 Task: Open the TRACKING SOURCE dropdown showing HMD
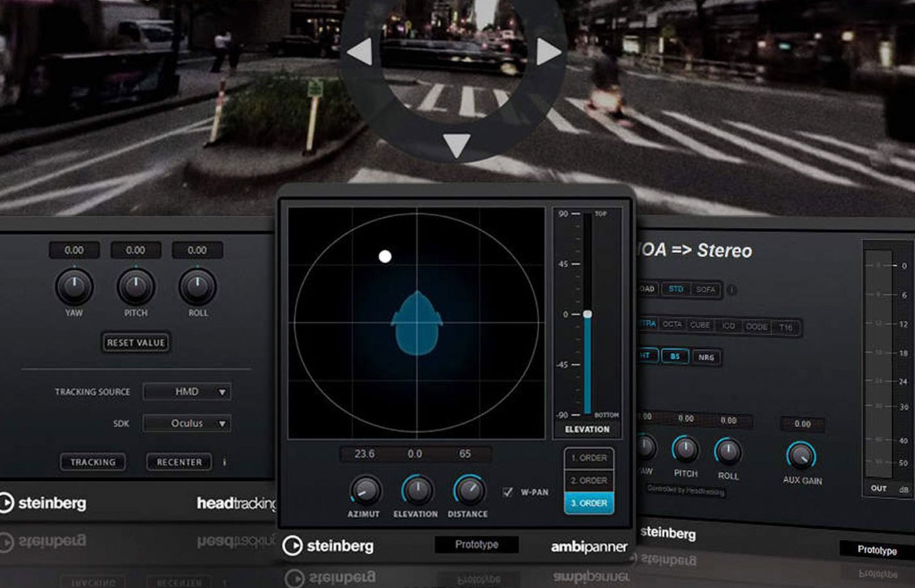(187, 391)
